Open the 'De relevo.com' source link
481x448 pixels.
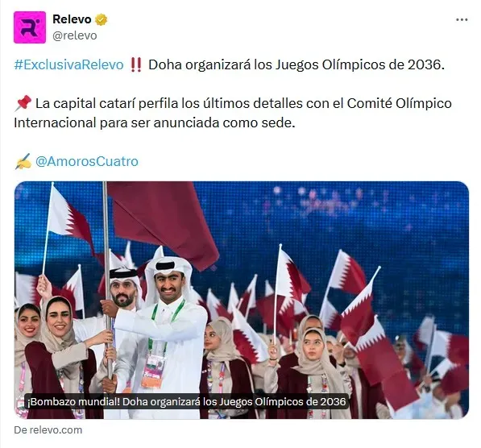coord(48,430)
